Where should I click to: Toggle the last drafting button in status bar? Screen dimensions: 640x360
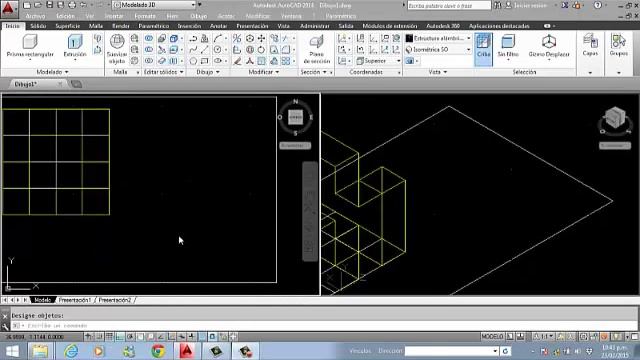[x=233, y=337]
